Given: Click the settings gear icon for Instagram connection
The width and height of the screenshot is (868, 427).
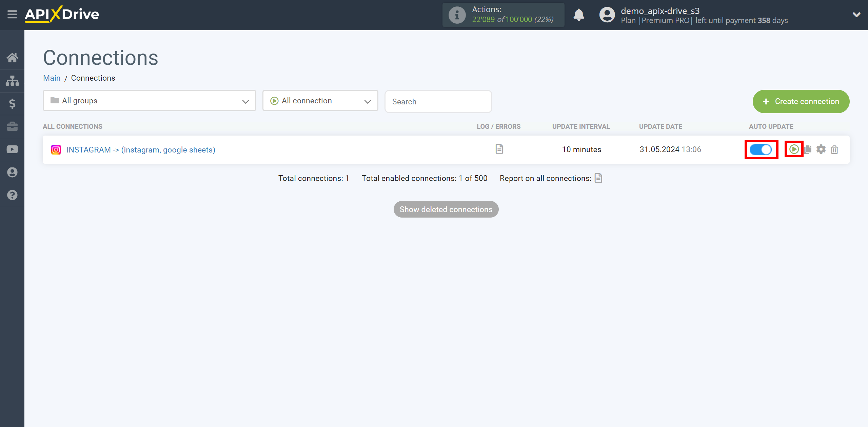Looking at the screenshot, I should [x=822, y=149].
